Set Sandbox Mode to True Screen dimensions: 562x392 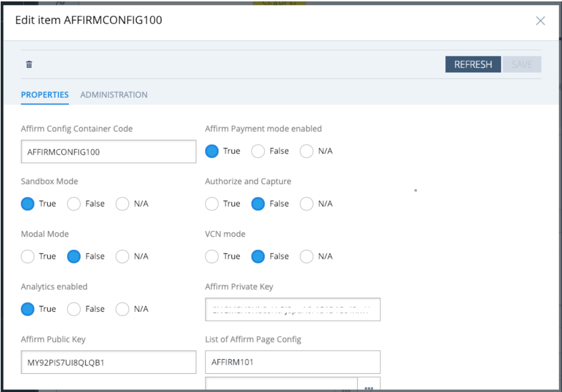click(x=28, y=204)
